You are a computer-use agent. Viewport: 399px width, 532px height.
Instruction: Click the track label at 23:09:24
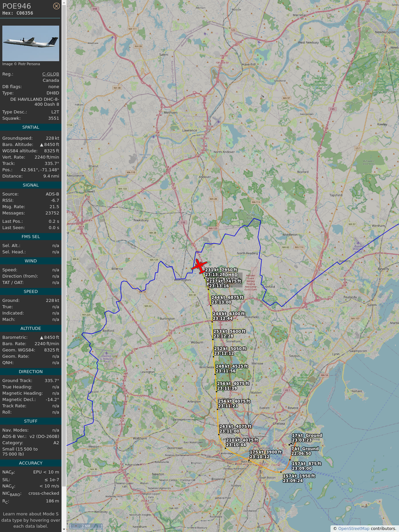299,478
